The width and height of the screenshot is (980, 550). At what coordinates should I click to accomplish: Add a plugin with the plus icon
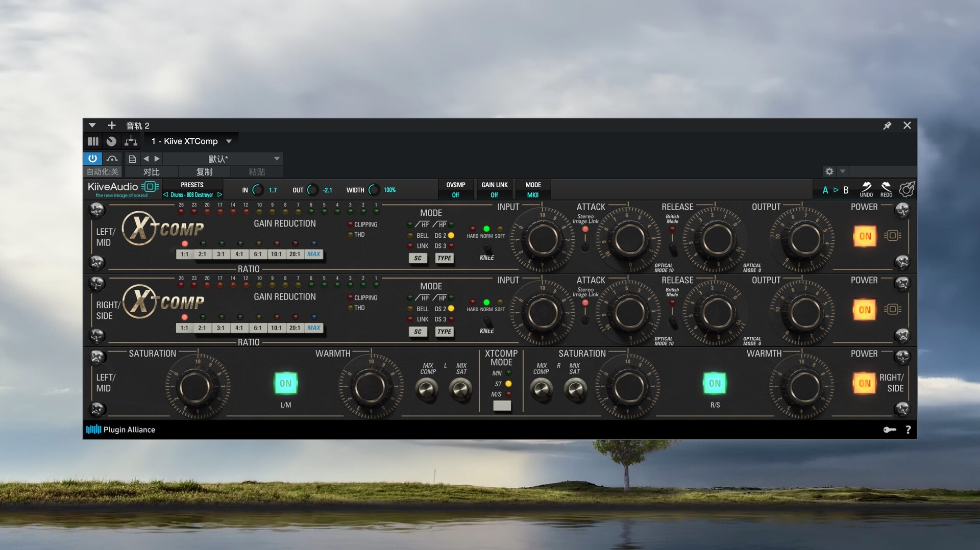pos(111,126)
